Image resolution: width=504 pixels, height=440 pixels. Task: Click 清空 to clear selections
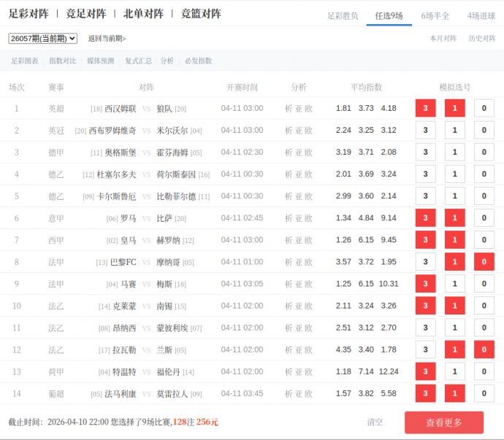tap(375, 422)
